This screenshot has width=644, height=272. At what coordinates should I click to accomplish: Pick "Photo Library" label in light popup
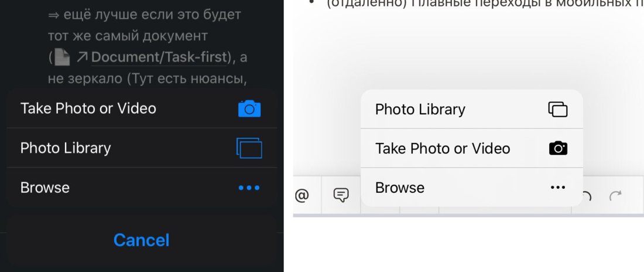point(420,110)
